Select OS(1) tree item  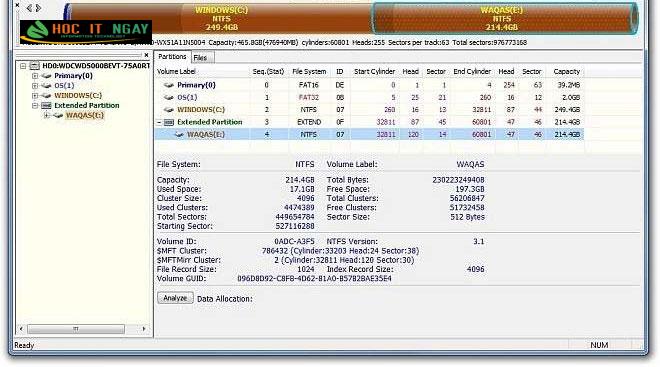64,86
